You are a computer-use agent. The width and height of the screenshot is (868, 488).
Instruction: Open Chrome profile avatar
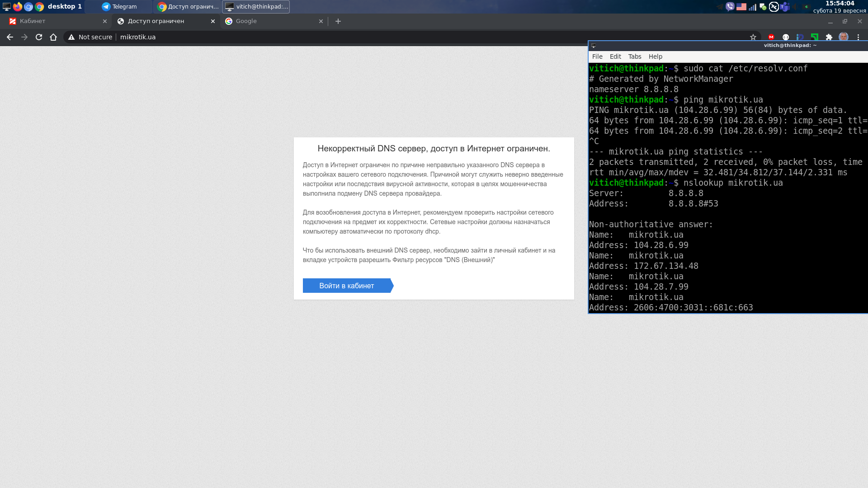(x=844, y=37)
